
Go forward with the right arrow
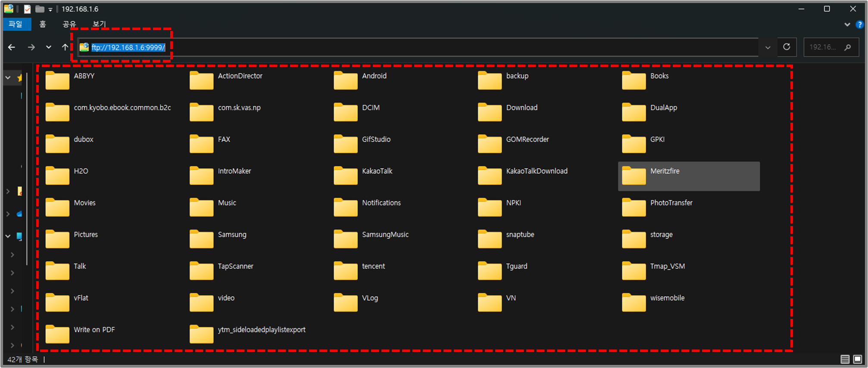click(x=31, y=47)
